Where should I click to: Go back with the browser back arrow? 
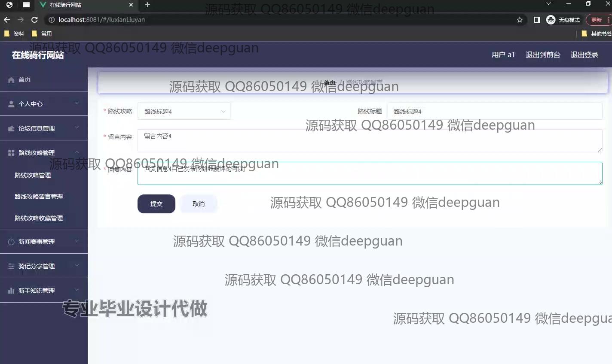tap(7, 20)
